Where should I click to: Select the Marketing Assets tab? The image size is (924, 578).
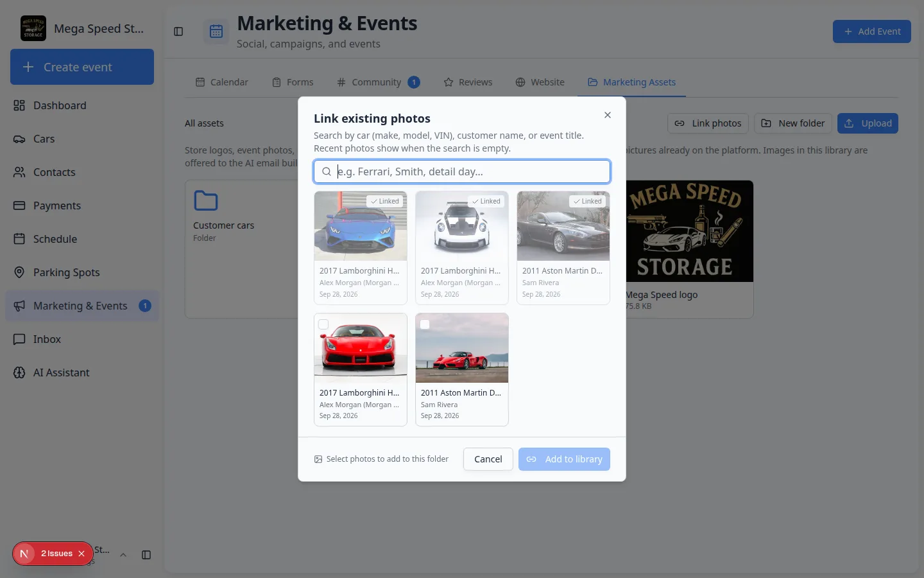[x=631, y=82]
